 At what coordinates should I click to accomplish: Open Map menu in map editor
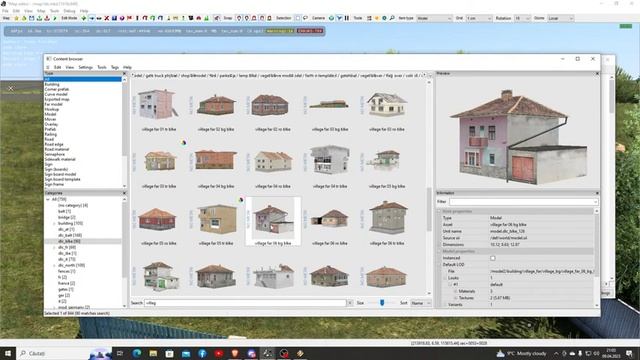click(x=41, y=11)
